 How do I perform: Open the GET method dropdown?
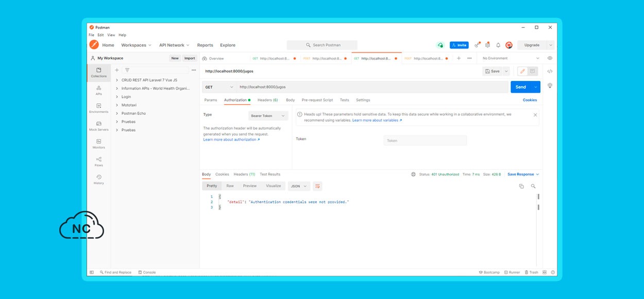219,87
